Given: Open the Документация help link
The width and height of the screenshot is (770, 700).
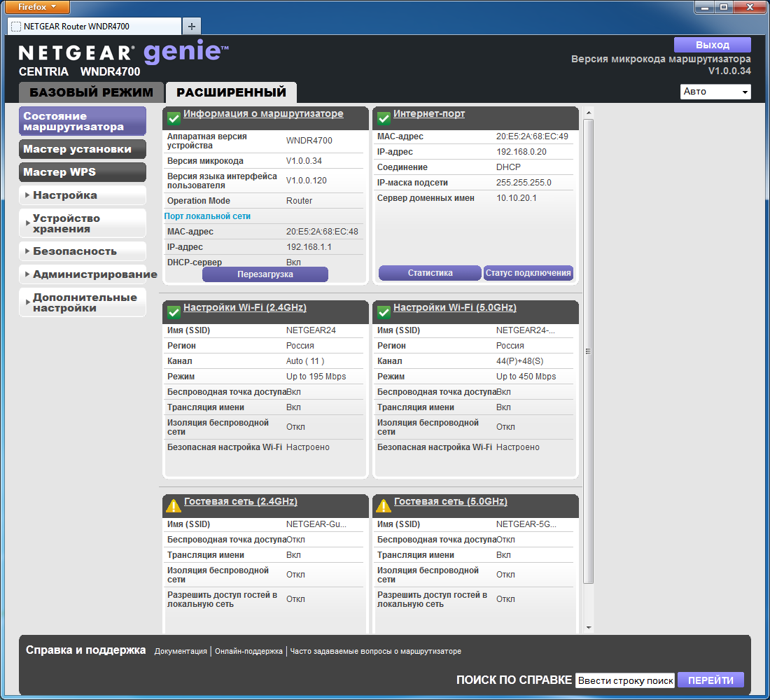Looking at the screenshot, I should 181,651.
